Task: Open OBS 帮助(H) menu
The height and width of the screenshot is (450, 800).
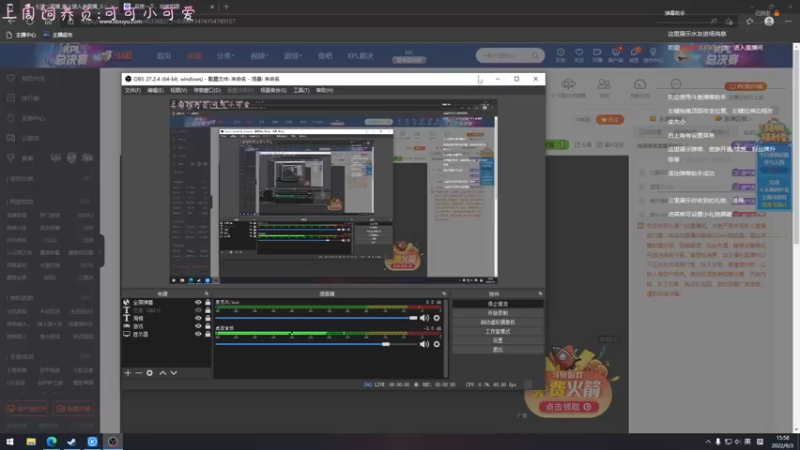Action: (x=324, y=90)
